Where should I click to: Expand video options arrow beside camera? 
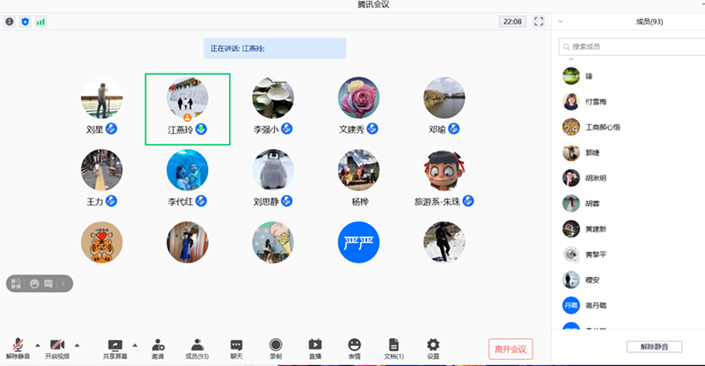point(77,345)
